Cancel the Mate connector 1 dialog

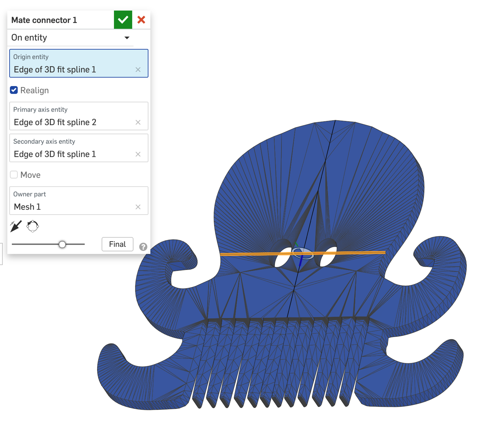tap(141, 20)
